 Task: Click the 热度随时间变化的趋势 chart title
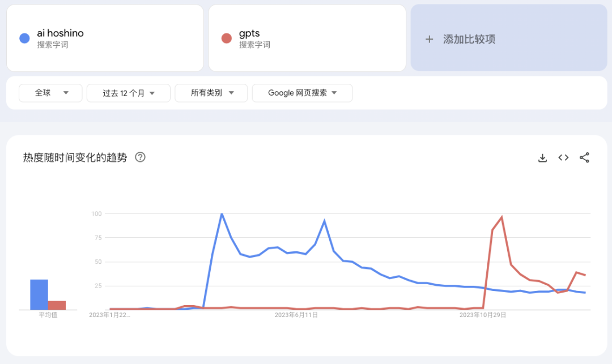tap(75, 157)
